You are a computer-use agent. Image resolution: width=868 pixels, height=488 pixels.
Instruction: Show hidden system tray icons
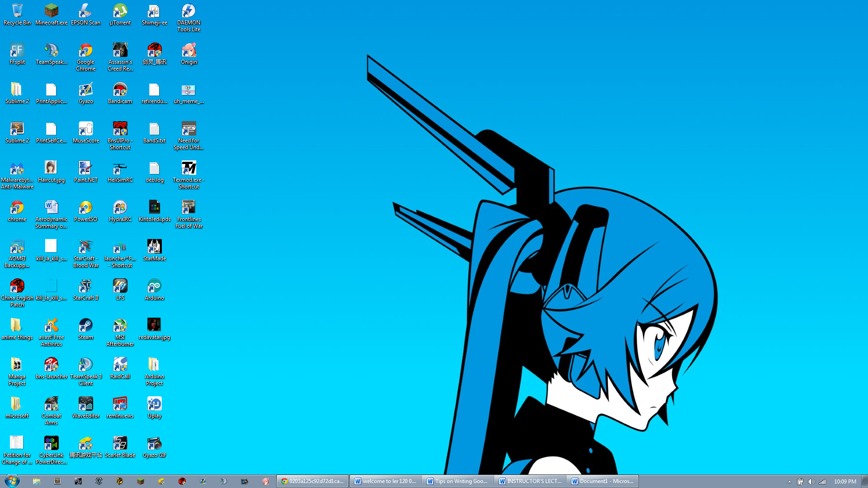click(789, 482)
